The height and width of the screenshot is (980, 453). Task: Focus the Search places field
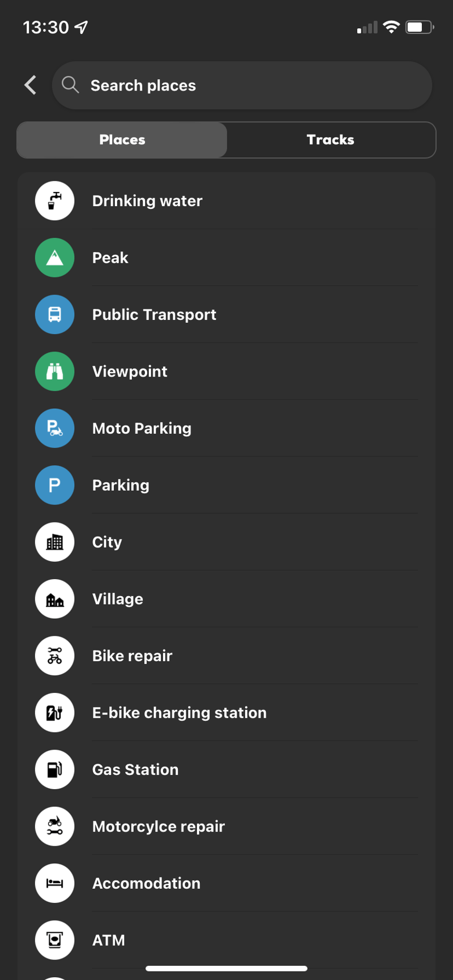(249, 85)
